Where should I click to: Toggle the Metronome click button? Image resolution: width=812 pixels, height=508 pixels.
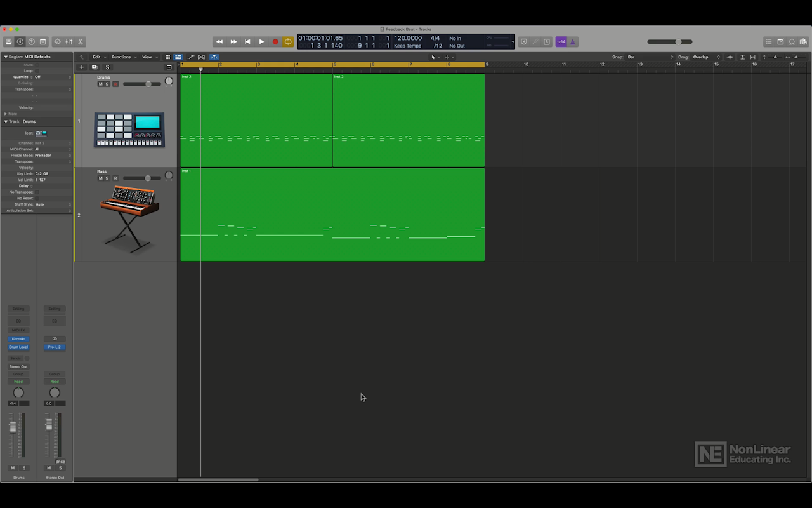tap(573, 42)
